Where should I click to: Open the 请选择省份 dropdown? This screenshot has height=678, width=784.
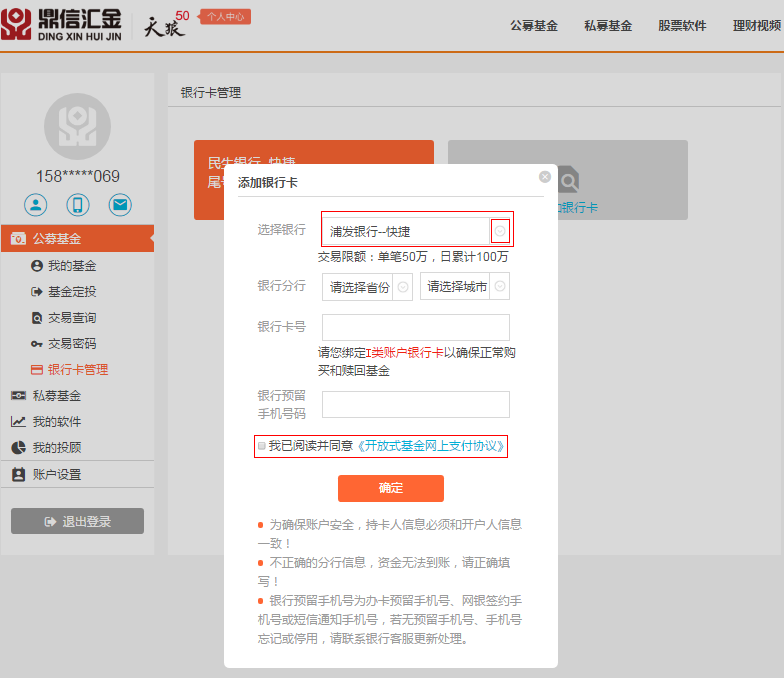point(368,286)
